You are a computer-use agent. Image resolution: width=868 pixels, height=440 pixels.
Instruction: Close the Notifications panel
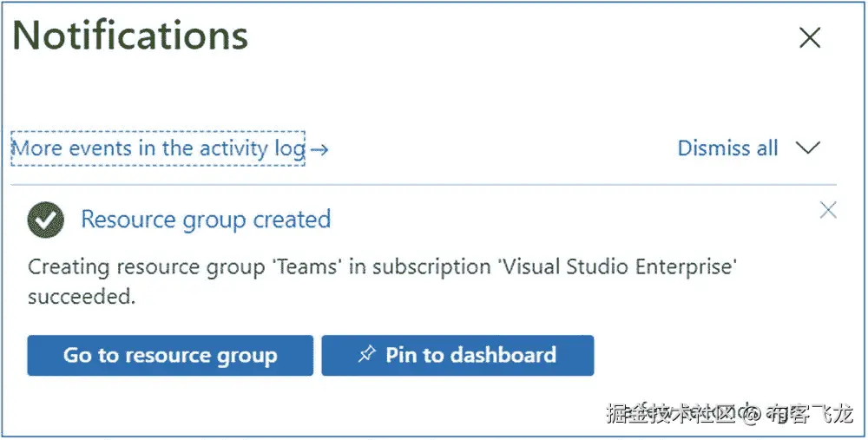809,37
